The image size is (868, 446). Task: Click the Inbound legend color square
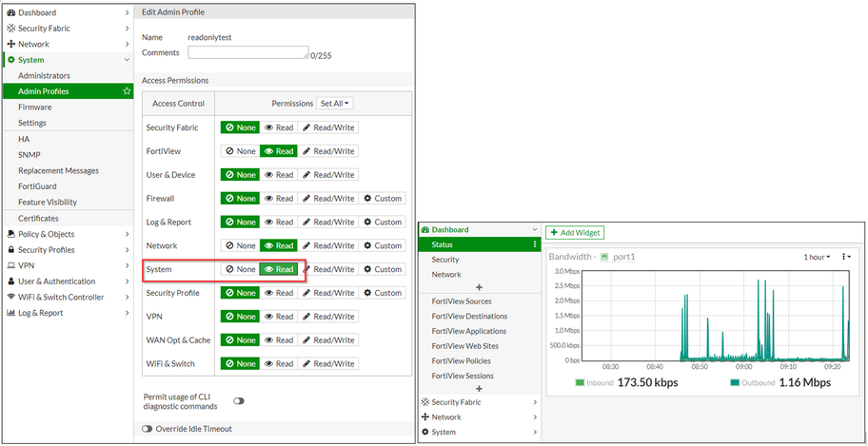(580, 382)
